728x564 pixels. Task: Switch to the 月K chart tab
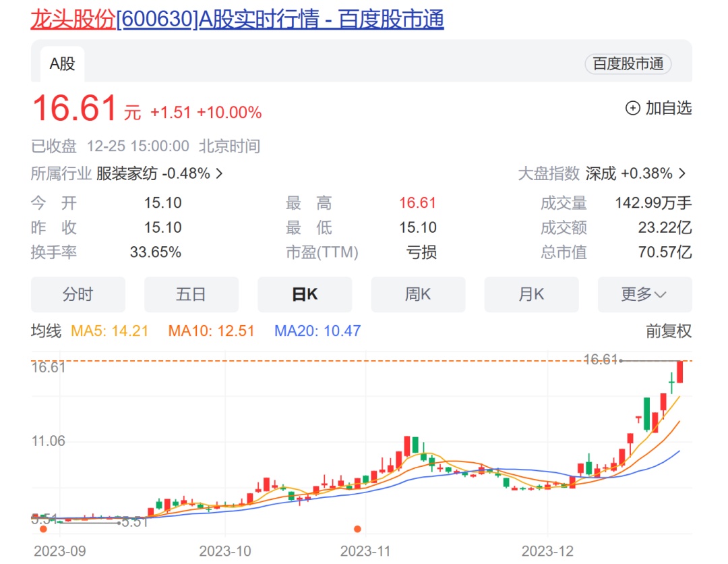pyautogui.click(x=531, y=294)
